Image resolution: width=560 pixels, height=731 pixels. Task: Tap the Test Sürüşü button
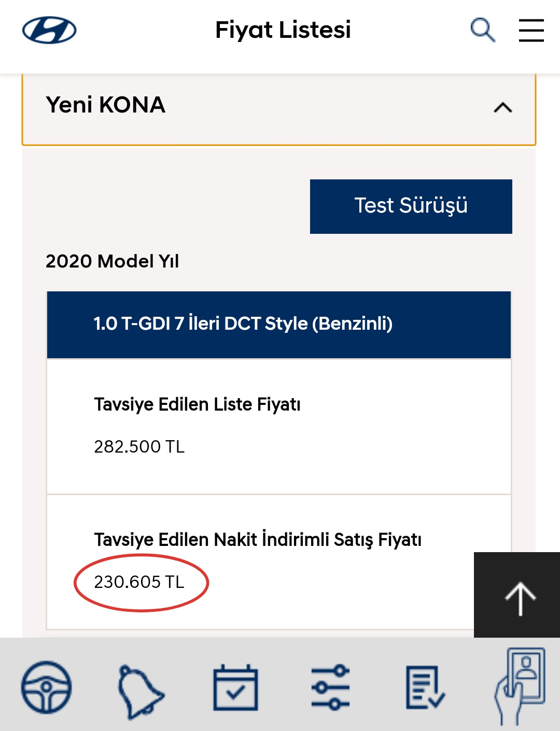(411, 206)
